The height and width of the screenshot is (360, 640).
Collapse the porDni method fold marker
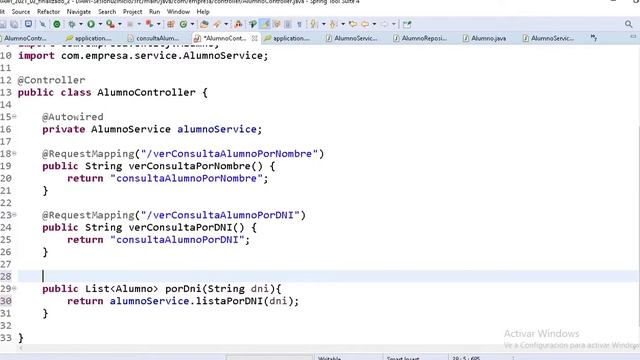coord(14,288)
